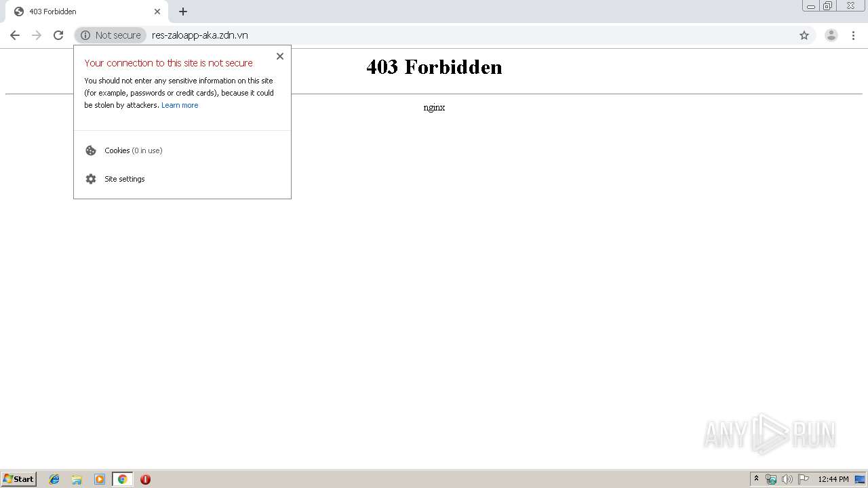Select the URL res-zaloapp-aka.zdn.vn in address bar
Viewport: 868px width, 488px height.
[200, 35]
